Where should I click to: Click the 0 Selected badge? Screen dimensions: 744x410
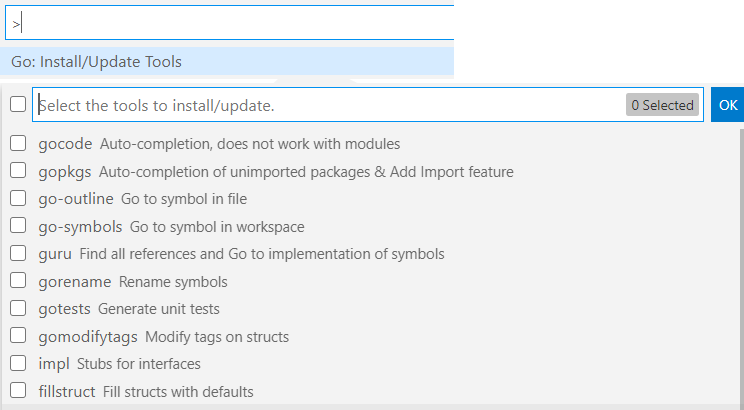662,105
